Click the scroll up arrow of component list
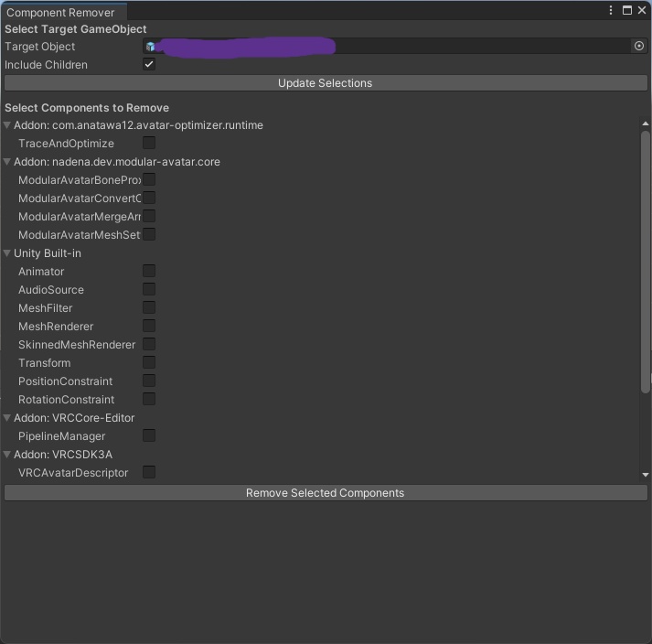 (x=646, y=123)
